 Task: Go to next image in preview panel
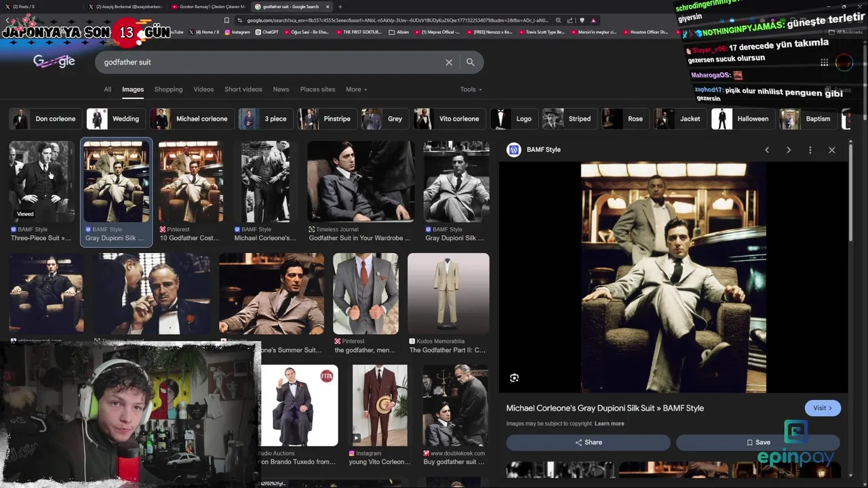789,150
